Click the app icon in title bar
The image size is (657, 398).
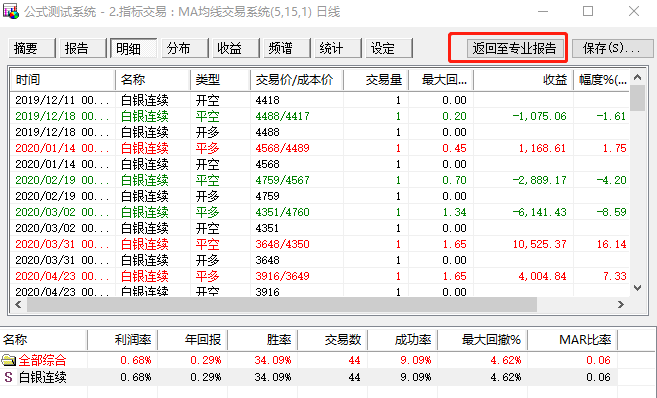pyautogui.click(x=11, y=11)
